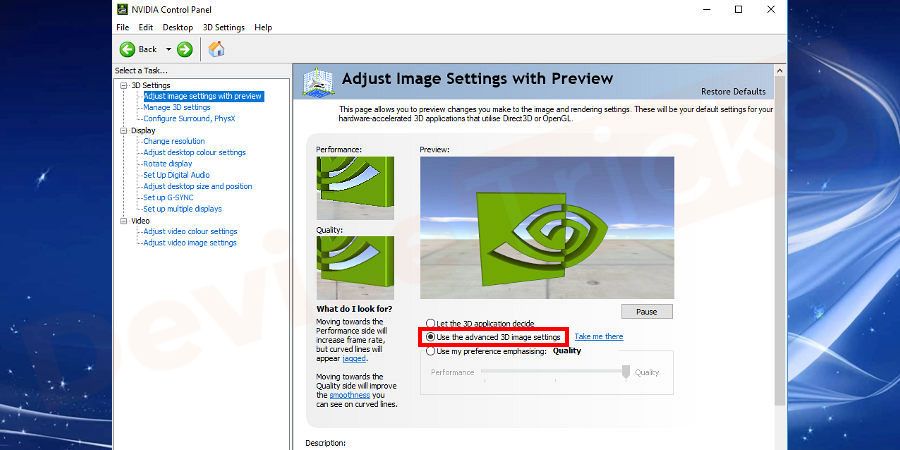Open the Edit menu
900x450 pixels.
pyautogui.click(x=146, y=28)
